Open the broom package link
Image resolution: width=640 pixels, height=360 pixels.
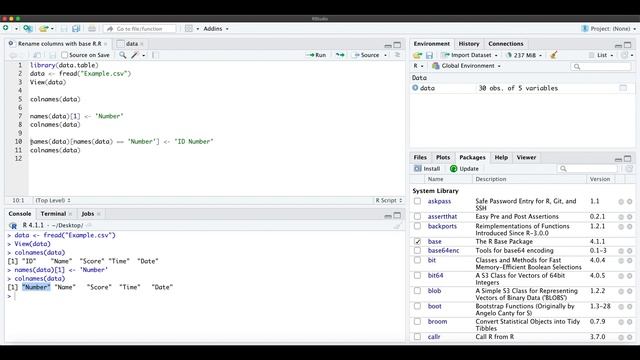click(x=437, y=321)
